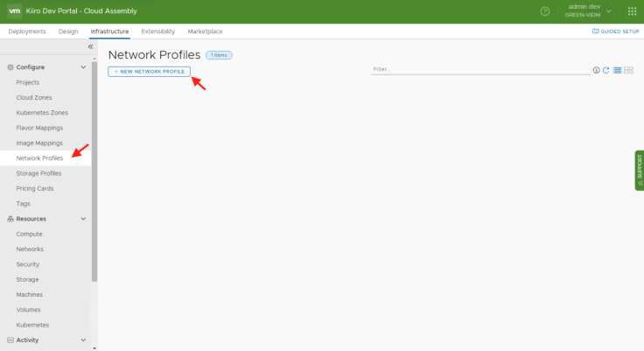Open the Design tab
644x351 pixels.
point(68,32)
